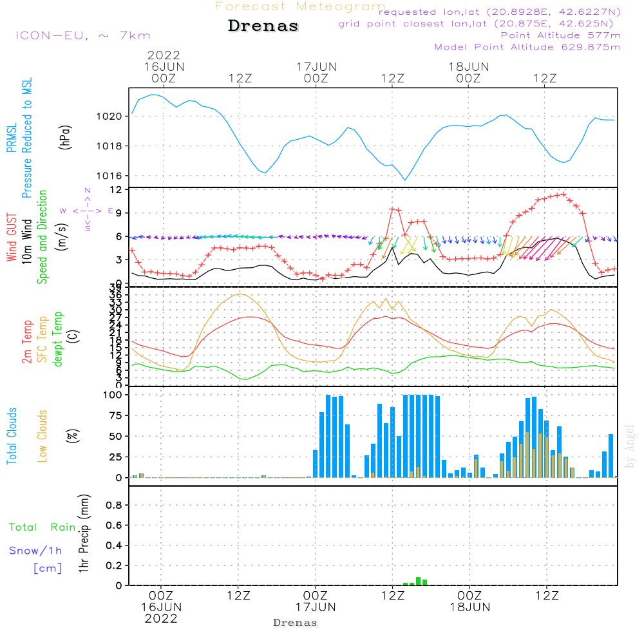
Task: Click the small "Drenas" caption at bottom
Action: [x=296, y=623]
